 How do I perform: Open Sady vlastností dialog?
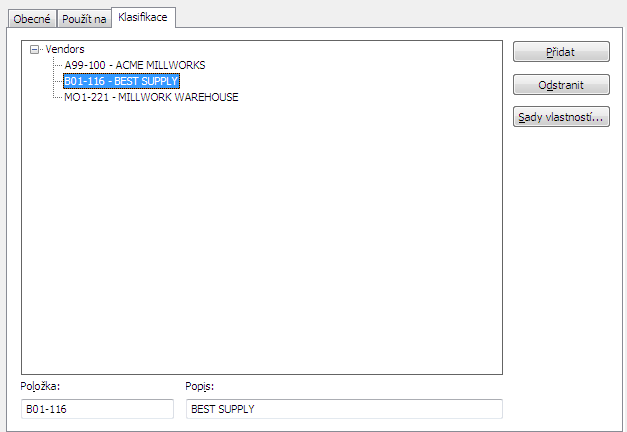pos(561,117)
